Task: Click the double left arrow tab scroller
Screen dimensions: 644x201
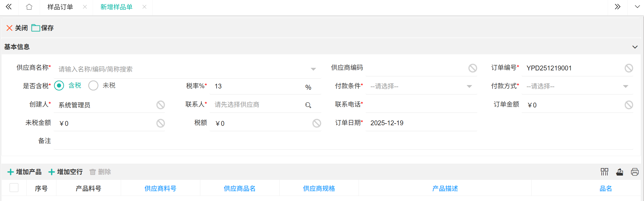Action: (x=9, y=7)
